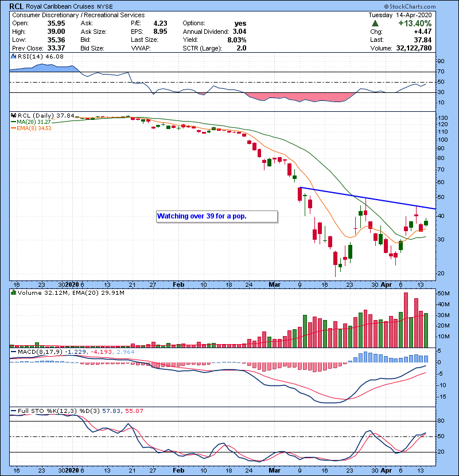Image resolution: width=459 pixels, height=476 pixels.
Task: Click the orange EMA(8) legend line
Action: tap(13, 128)
